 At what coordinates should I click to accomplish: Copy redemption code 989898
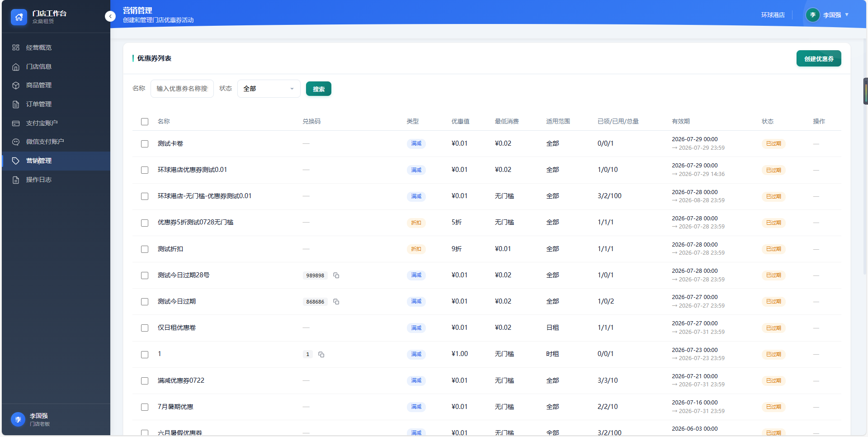click(x=336, y=275)
